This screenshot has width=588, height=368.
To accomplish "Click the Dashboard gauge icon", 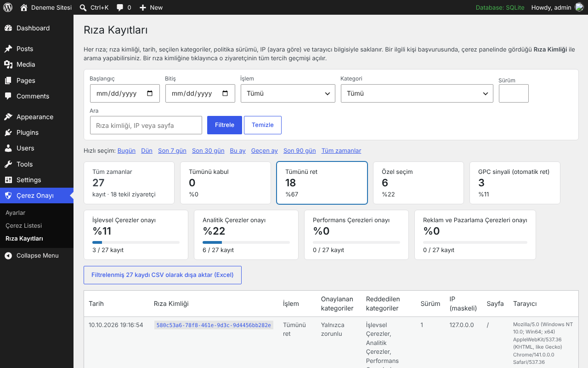I will pos(8,28).
